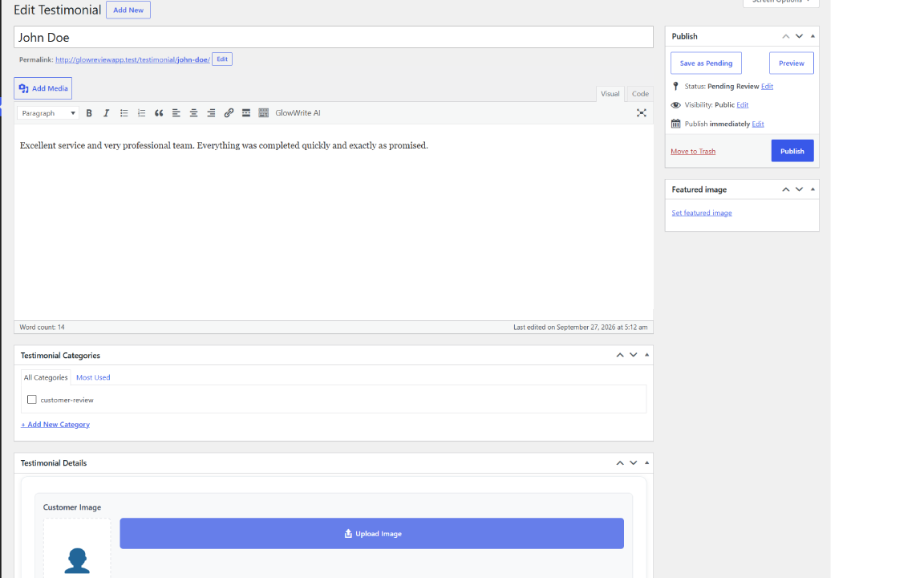
Task: Apply blockquote formatting
Action: tap(159, 113)
